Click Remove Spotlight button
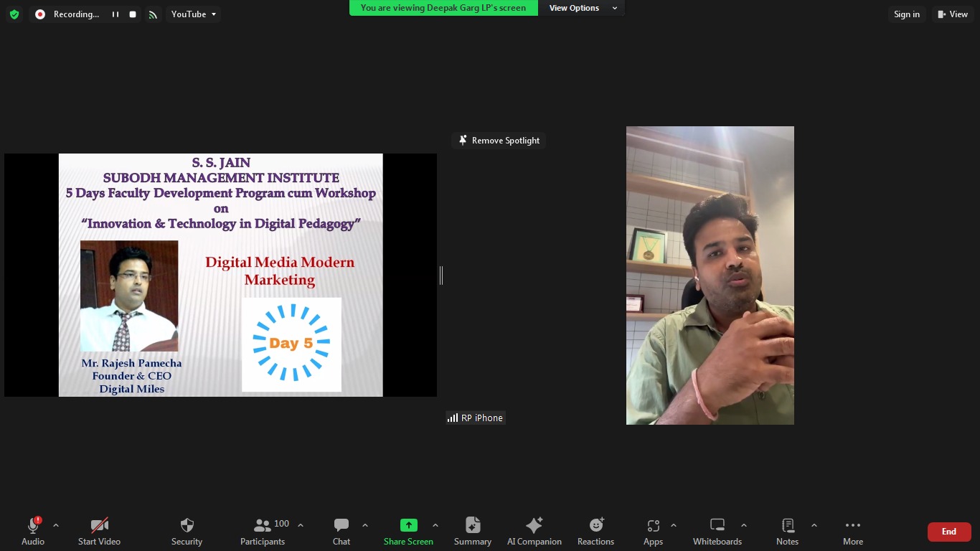Viewport: 980px width, 551px height. click(499, 141)
